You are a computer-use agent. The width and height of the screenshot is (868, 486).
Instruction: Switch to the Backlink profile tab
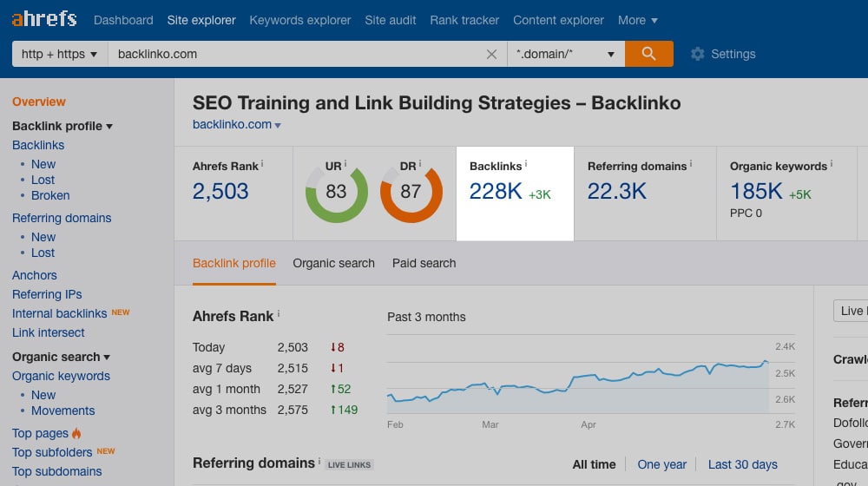pyautogui.click(x=234, y=264)
